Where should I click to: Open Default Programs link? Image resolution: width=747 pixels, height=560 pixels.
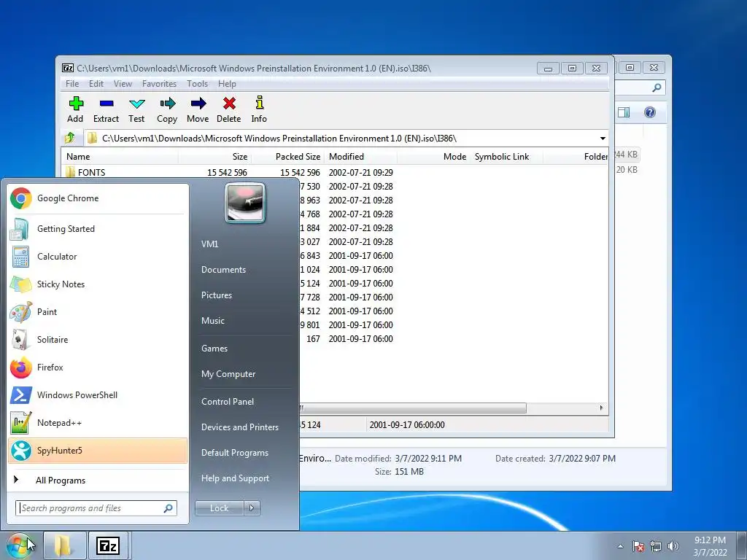pyautogui.click(x=235, y=453)
